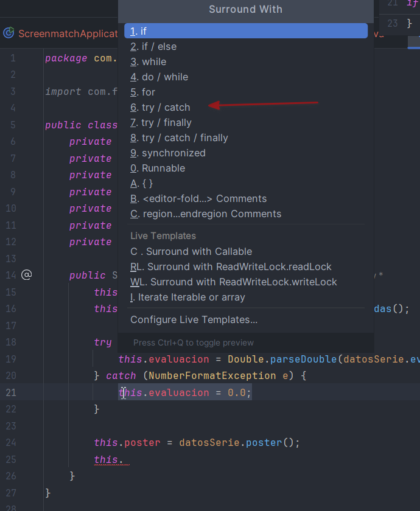Pick '<editor-fold...> Comments' option
This screenshot has width=420, height=511.
click(x=246, y=198)
